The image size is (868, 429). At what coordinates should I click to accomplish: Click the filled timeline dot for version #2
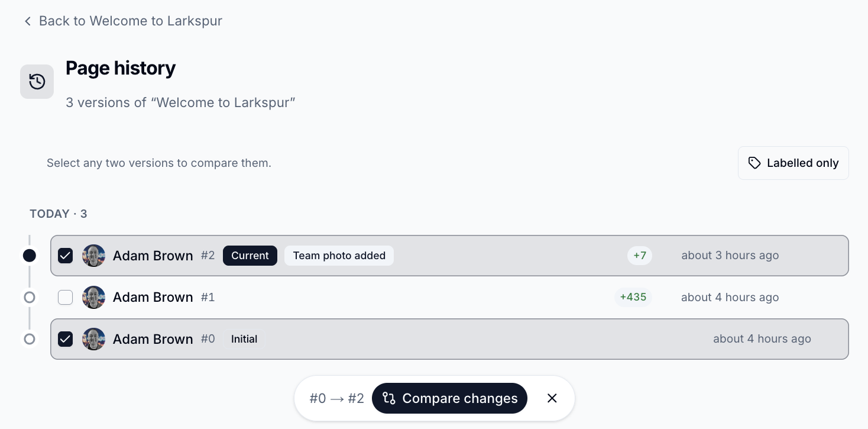click(29, 256)
